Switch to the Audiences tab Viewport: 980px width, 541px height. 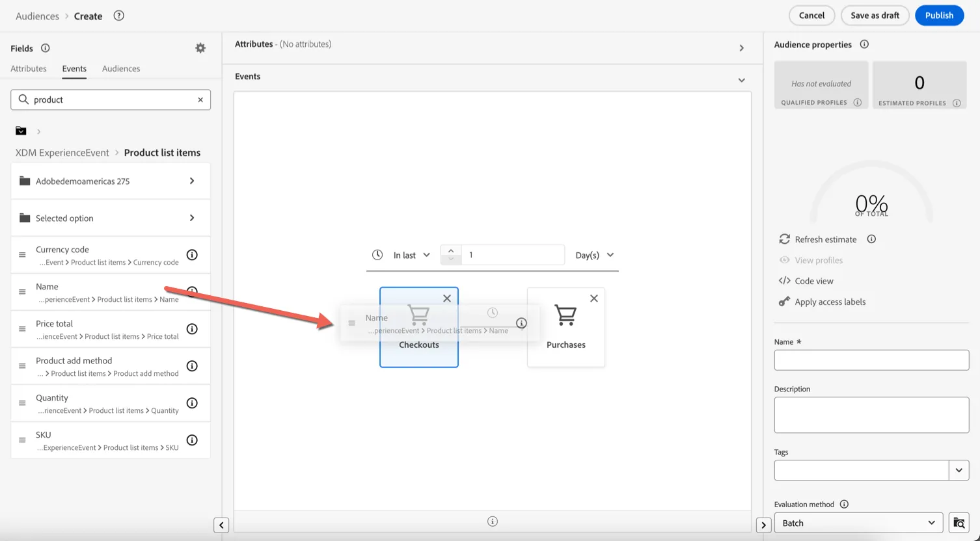click(121, 68)
